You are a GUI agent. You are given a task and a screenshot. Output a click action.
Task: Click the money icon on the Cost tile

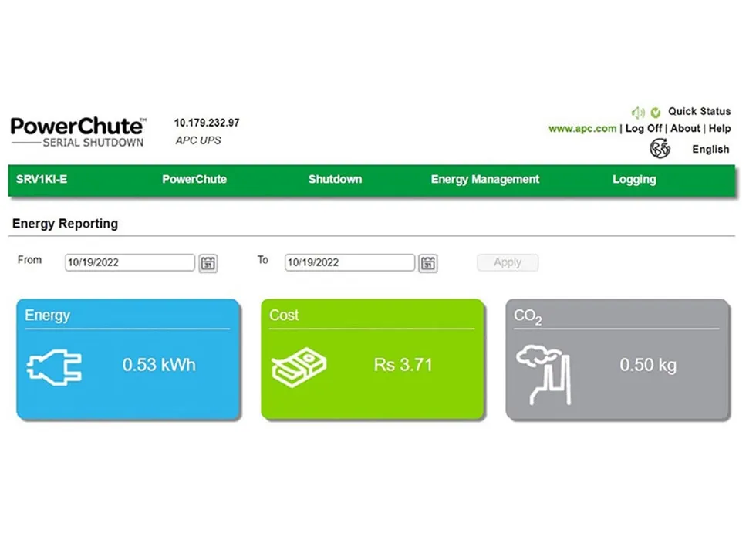[299, 365]
